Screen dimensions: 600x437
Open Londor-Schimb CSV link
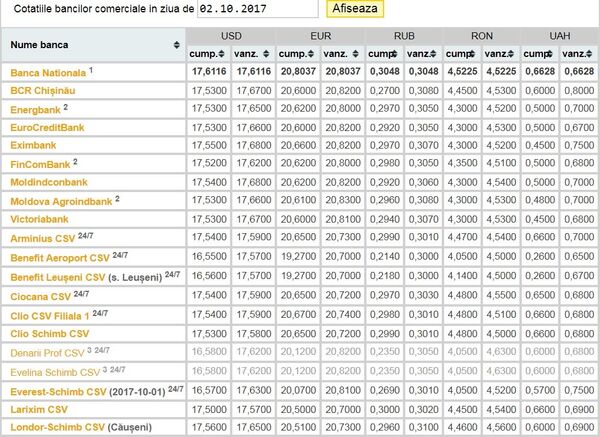pyautogui.click(x=57, y=427)
